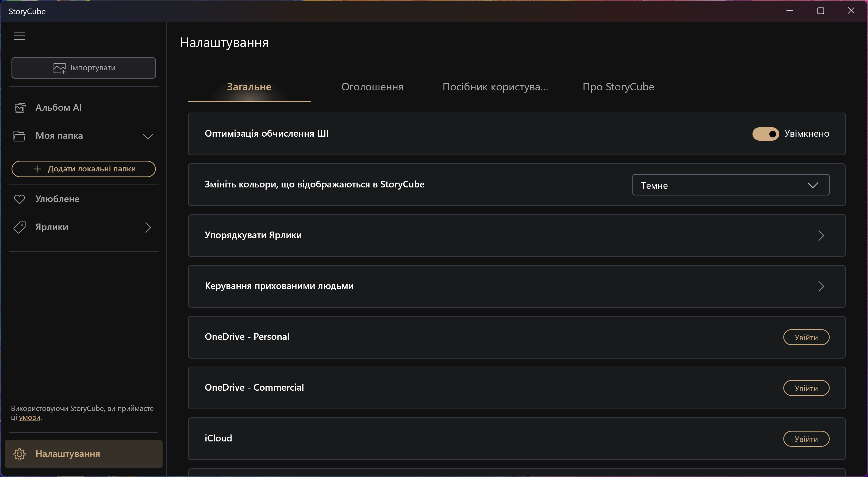Open Упорядкувати Ярлики row
This screenshot has height=477, width=868.
click(x=516, y=236)
